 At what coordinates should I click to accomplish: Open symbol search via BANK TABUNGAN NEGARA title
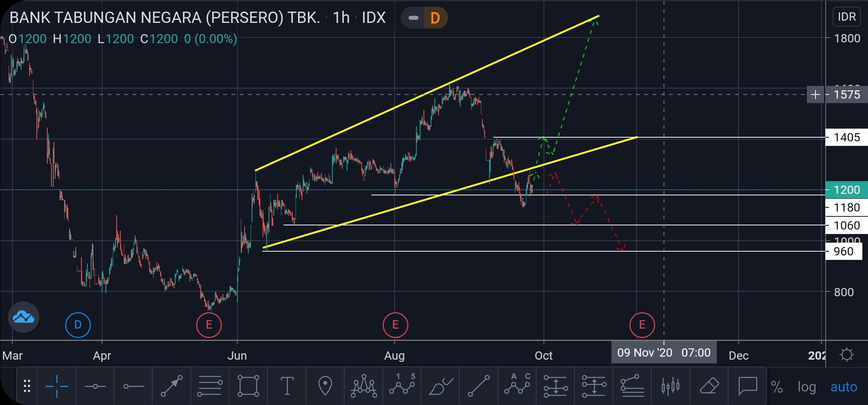tap(165, 18)
